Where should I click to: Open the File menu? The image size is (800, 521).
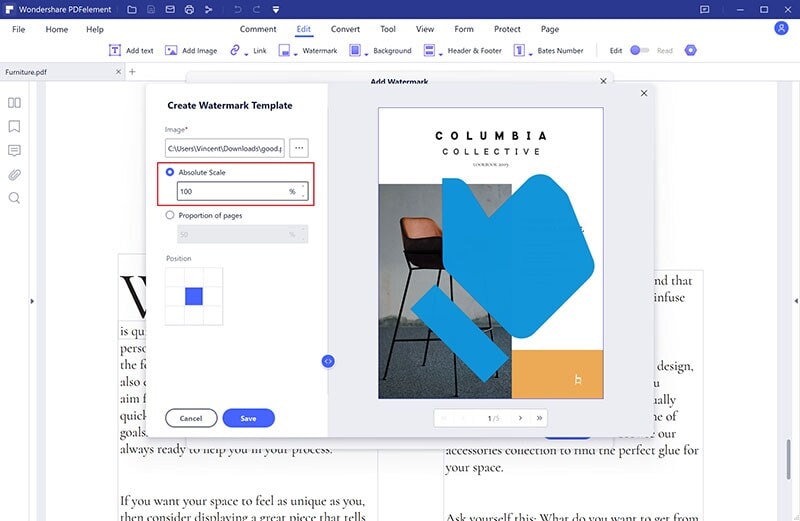[18, 29]
